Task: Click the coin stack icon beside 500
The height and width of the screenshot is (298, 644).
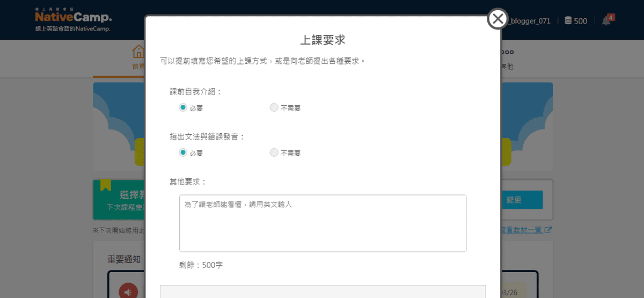Action: [568, 21]
